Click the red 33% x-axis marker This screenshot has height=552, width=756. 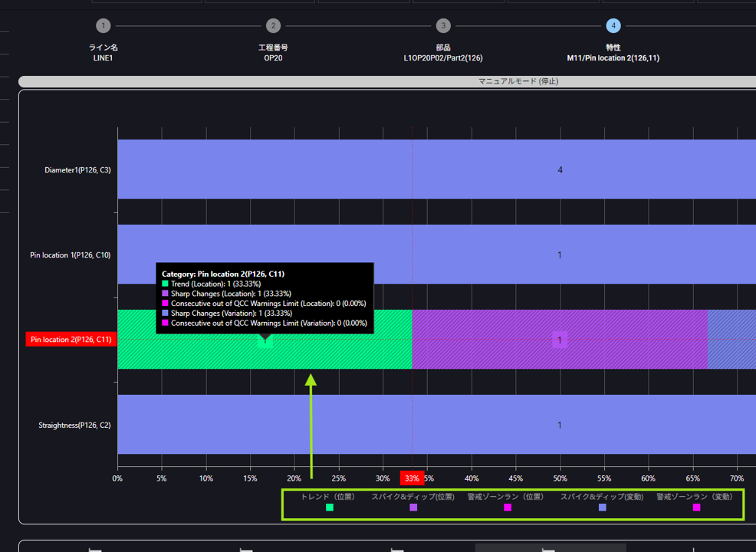412,478
